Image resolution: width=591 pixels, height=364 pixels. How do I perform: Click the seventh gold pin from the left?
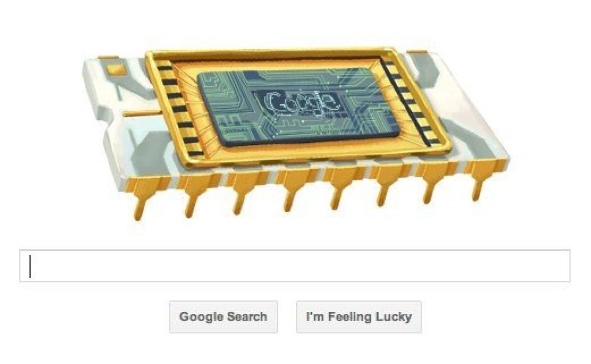431,181
